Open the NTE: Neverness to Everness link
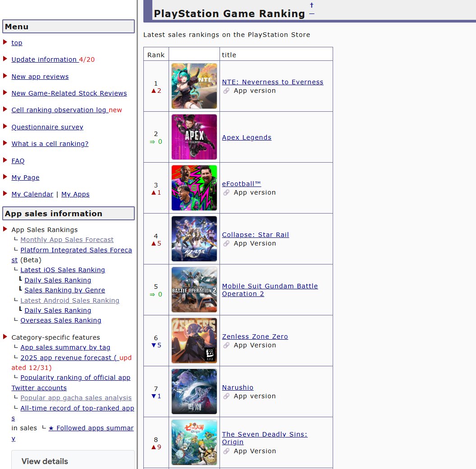The height and width of the screenshot is (469, 476). [273, 82]
